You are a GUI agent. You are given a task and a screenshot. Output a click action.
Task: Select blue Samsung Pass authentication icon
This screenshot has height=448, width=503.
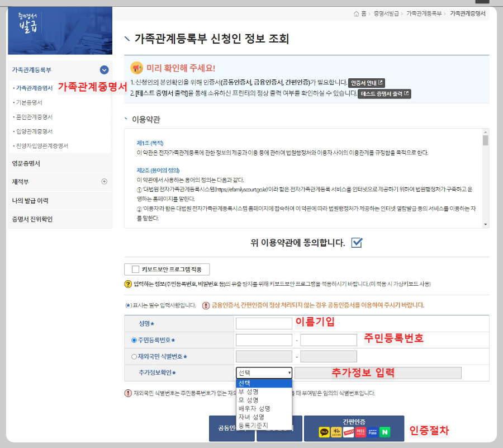click(372, 432)
